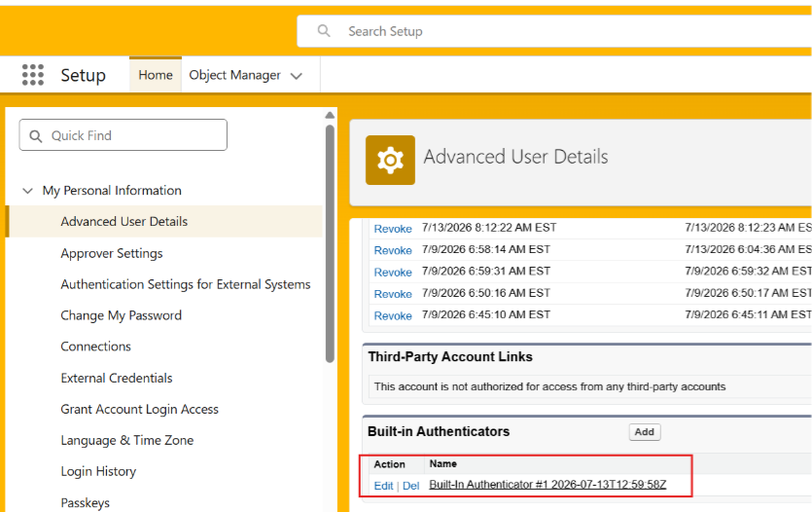Click the 7/13/2026 8:12:23 AM timestamp
The image size is (812, 512).
tap(748, 228)
